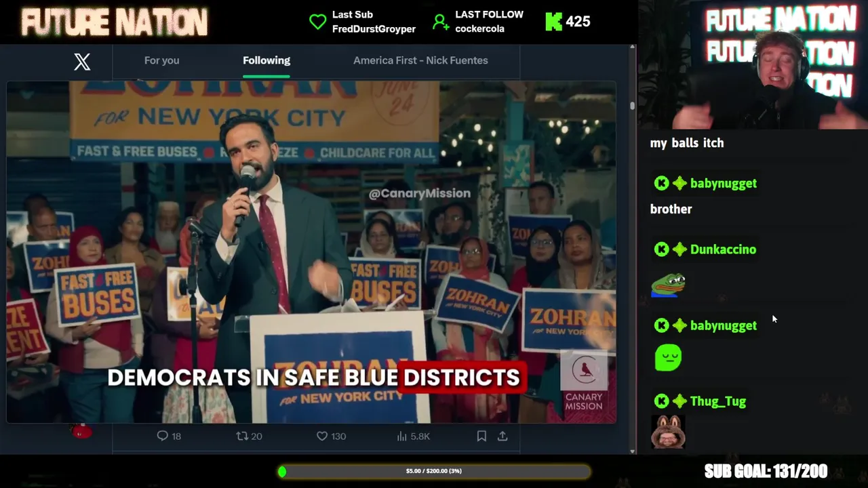The image size is (868, 488).
Task: Click cockercola last follow name
Action: [479, 28]
